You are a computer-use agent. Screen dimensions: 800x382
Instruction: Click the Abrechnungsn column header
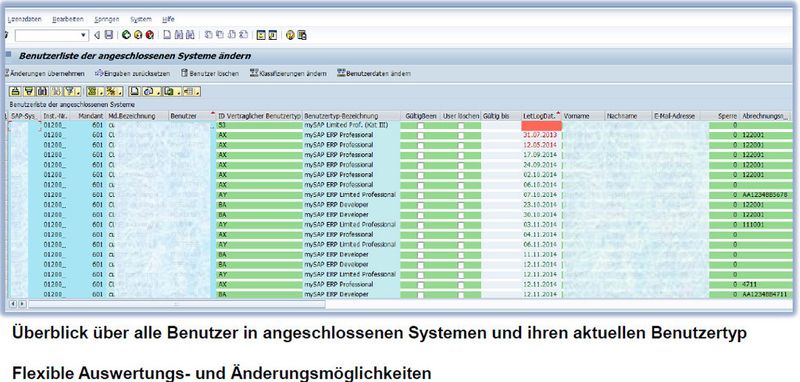[766, 116]
